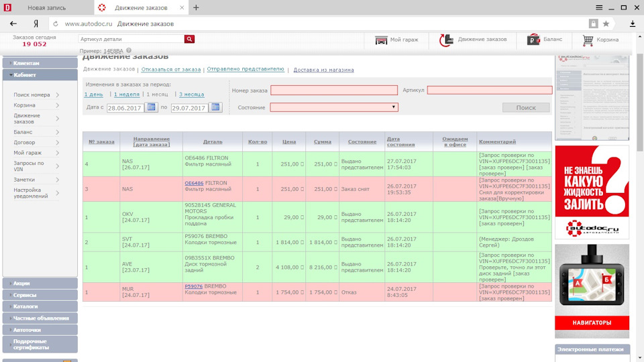Open Заметки in the sidebar menu
The height and width of the screenshot is (362, 644).
pos(24,180)
